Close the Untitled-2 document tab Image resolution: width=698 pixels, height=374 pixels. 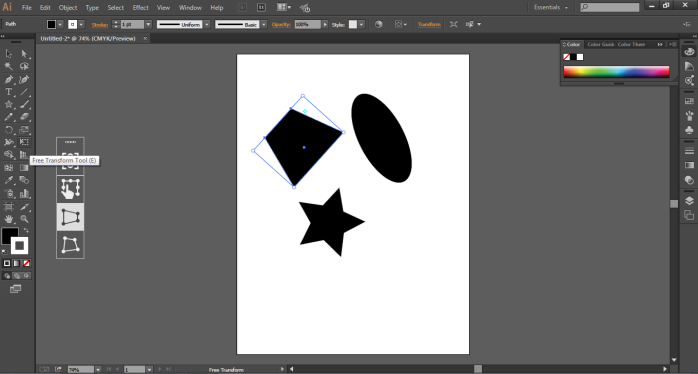(145, 39)
